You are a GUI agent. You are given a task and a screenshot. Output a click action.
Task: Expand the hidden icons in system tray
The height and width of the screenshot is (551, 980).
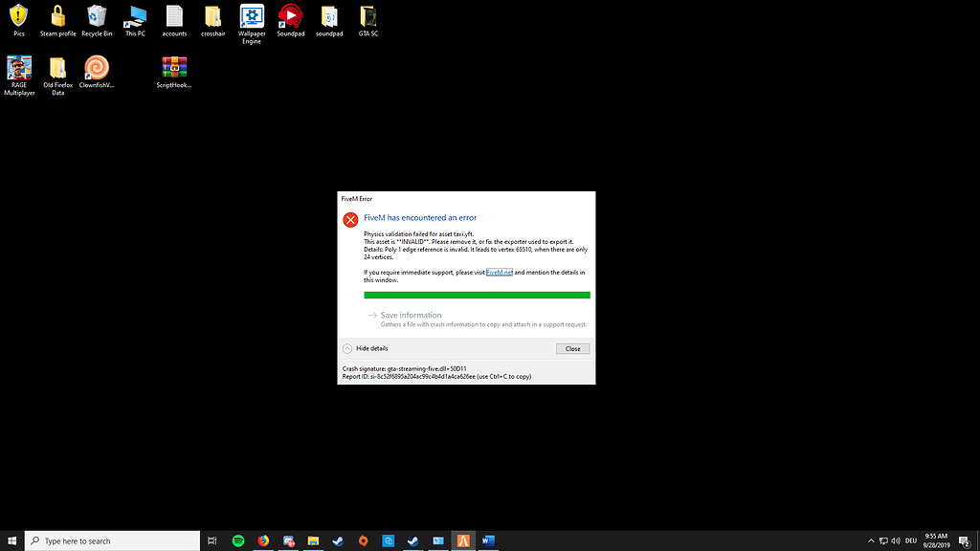coord(871,540)
